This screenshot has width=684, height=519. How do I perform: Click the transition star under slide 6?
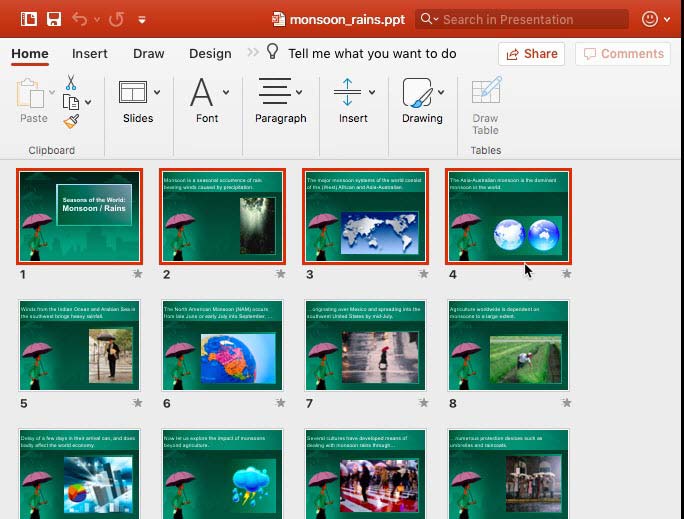(280, 403)
